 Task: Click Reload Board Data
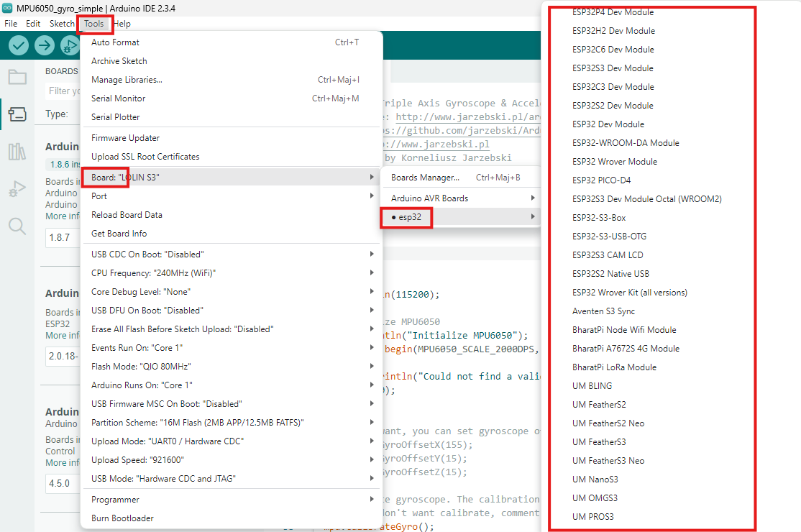click(232, 215)
